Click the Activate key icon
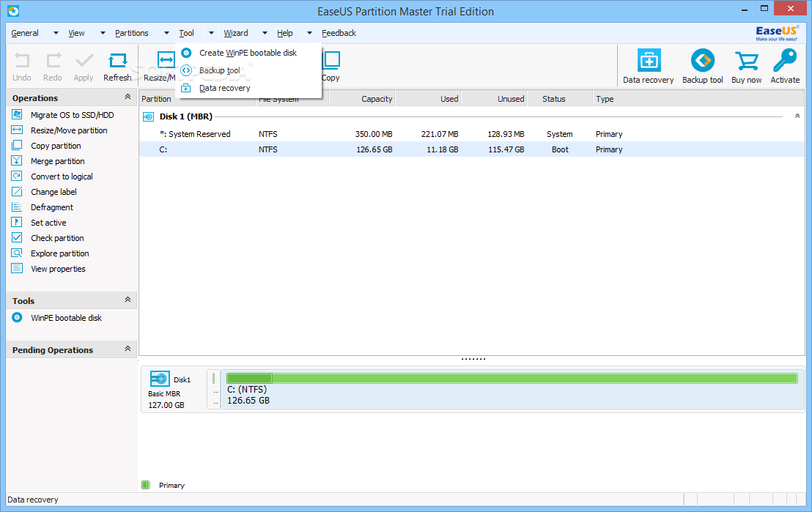 (785, 60)
